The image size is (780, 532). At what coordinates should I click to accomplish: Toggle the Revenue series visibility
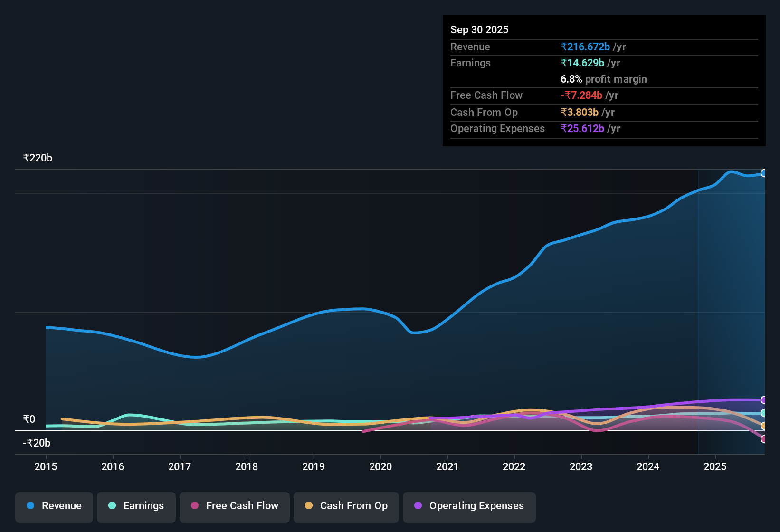point(54,507)
